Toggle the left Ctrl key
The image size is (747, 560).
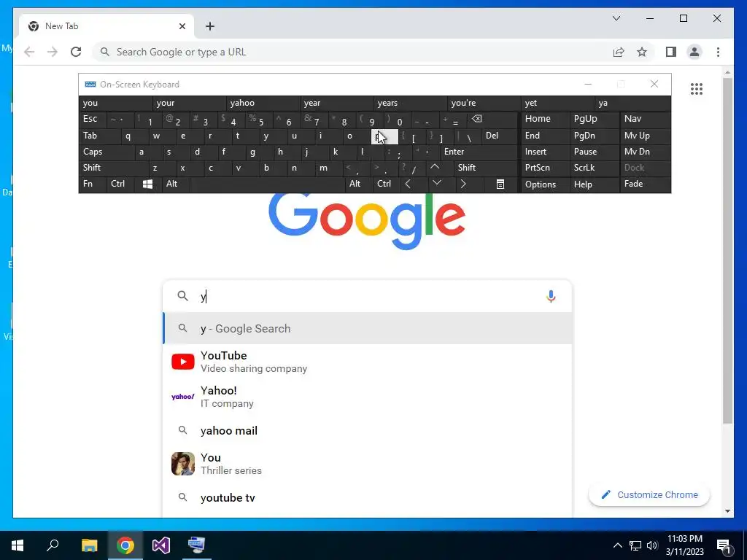(120, 184)
